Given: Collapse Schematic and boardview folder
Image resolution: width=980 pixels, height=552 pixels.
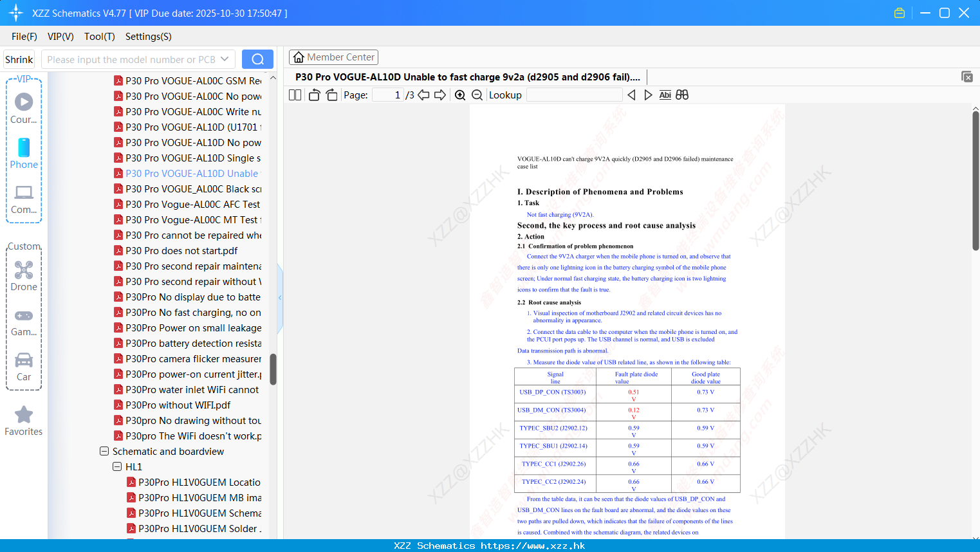Looking at the screenshot, I should tap(104, 451).
